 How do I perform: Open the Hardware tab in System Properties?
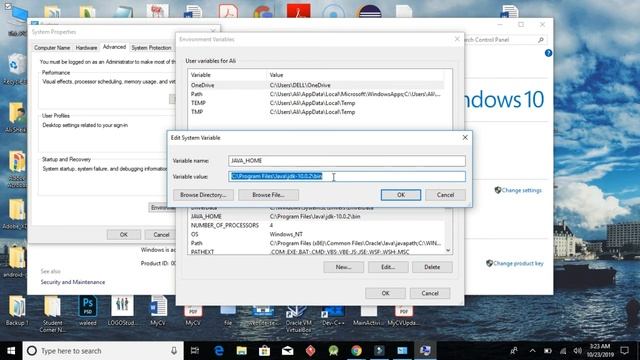tap(87, 48)
